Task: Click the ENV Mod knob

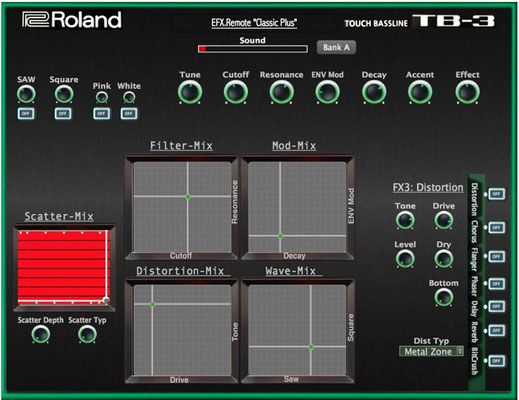Action: tap(327, 92)
